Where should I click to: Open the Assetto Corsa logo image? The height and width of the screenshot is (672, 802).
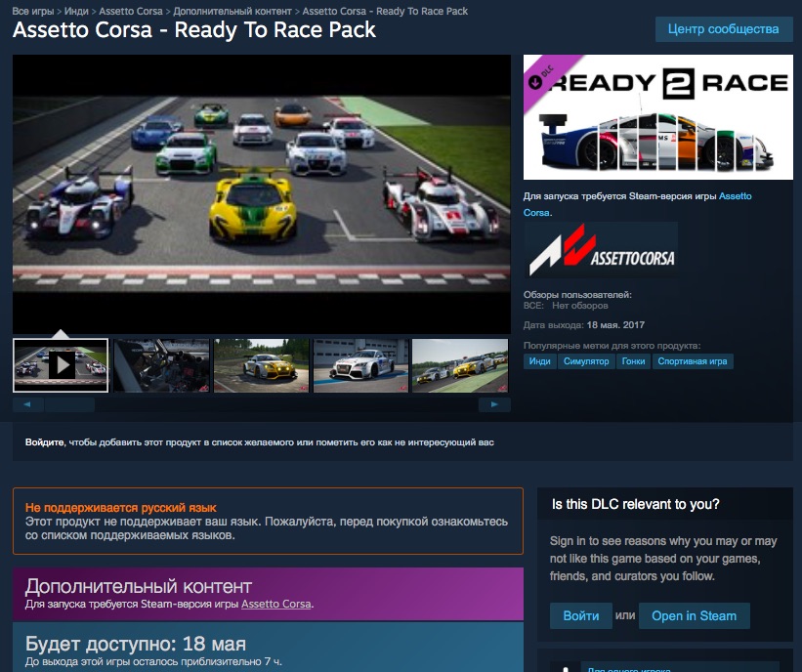click(x=601, y=250)
